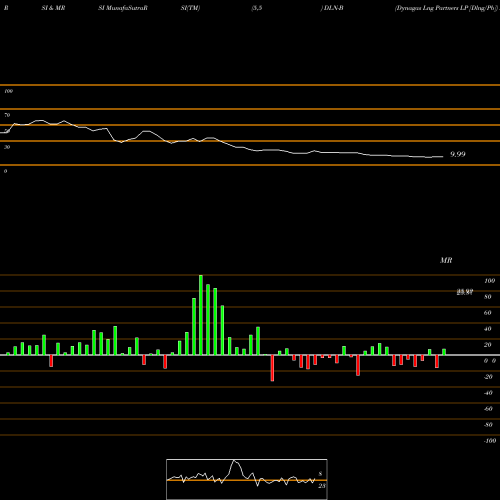Click the MR axis label 40
Viewport: 500px width, 500px height.
[488, 329]
